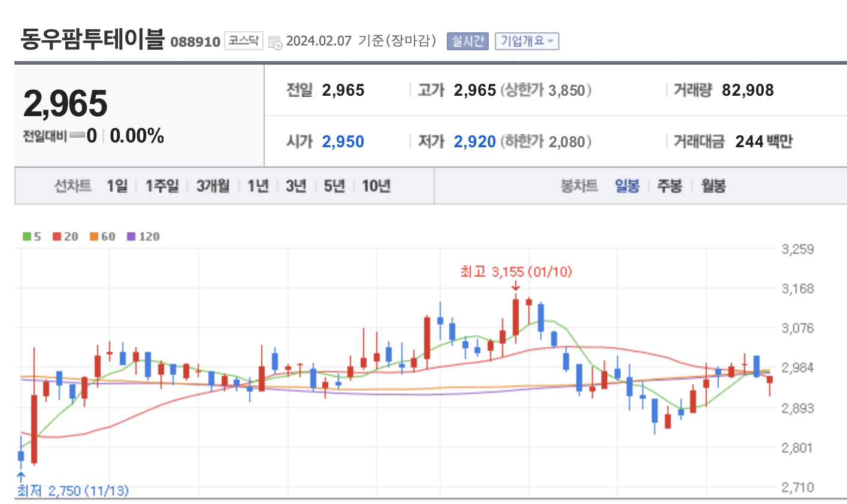The image size is (847, 504).
Task: Click the tall red candle at 01/10 peak
Action: [516, 318]
